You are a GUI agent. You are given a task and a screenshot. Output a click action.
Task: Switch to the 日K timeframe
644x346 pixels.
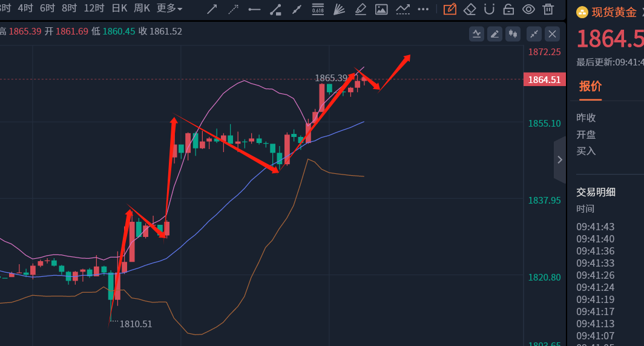click(x=119, y=8)
